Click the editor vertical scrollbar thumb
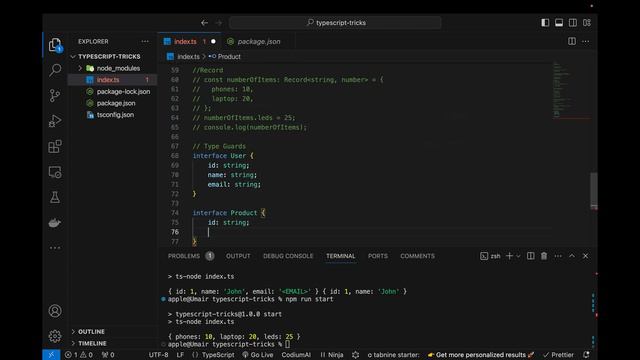 (594, 191)
